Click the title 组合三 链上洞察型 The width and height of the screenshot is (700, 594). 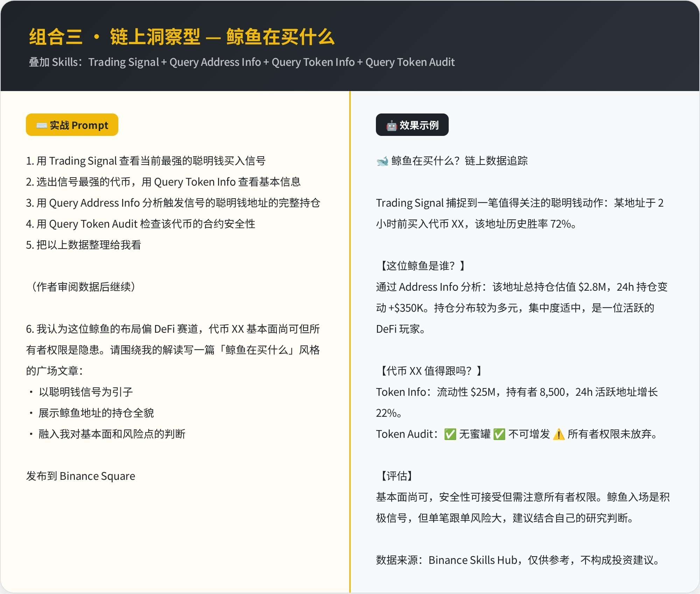181,37
